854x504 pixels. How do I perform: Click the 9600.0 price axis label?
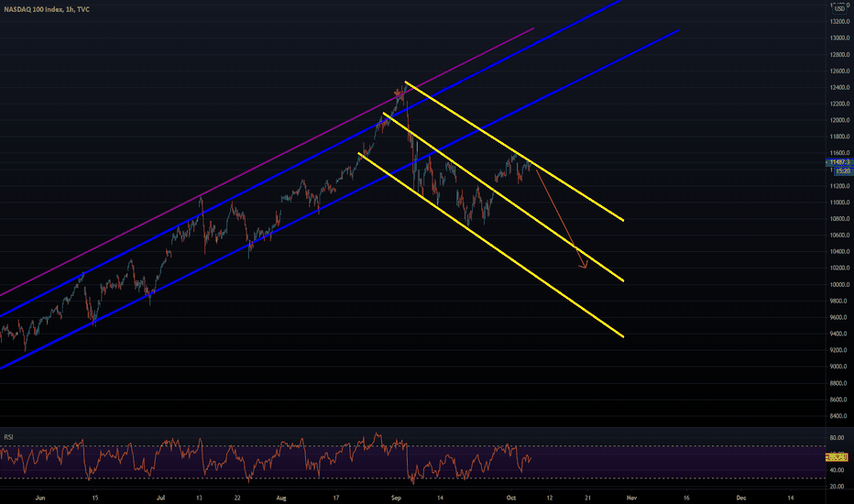click(839, 317)
